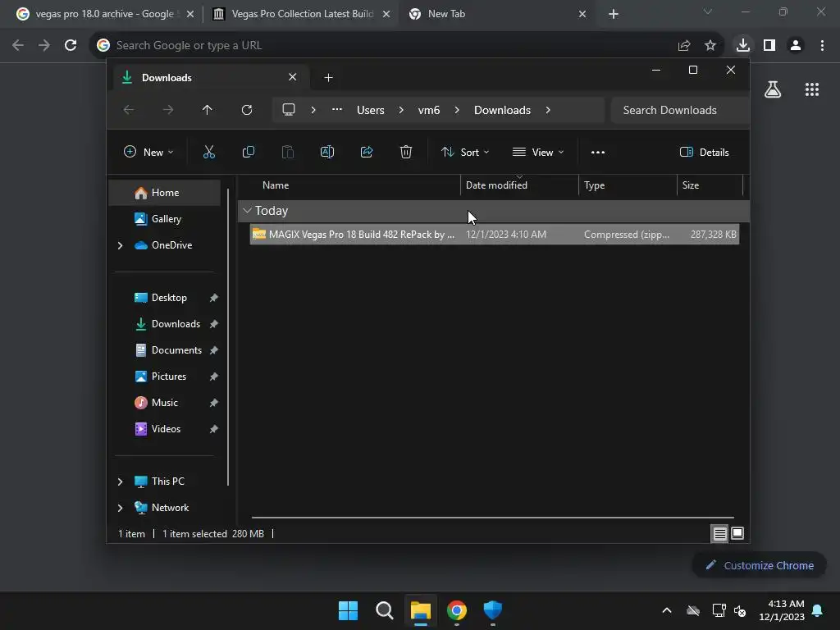The image size is (840, 630).
Task: Click the Size column header
Action: click(x=710, y=185)
